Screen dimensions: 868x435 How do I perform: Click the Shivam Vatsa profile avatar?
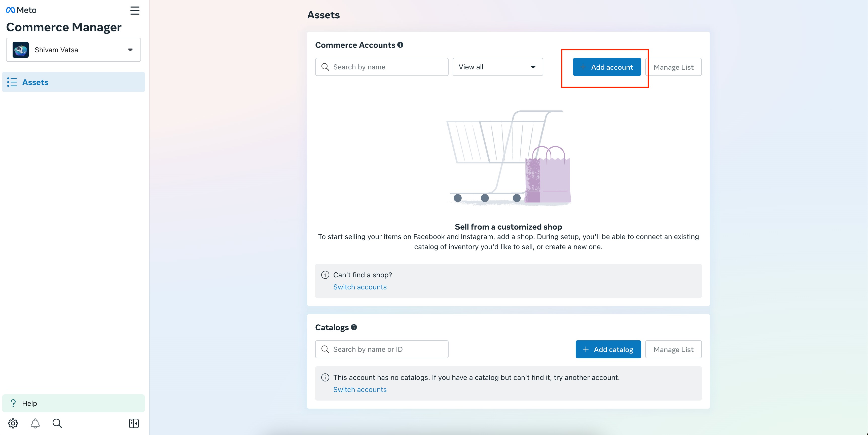[21, 50]
